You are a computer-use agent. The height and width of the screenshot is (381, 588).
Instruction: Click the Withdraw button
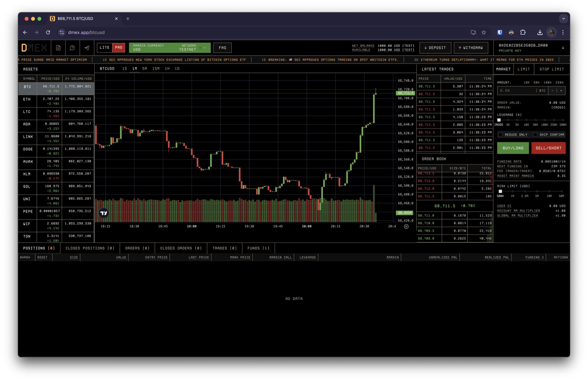pyautogui.click(x=471, y=48)
